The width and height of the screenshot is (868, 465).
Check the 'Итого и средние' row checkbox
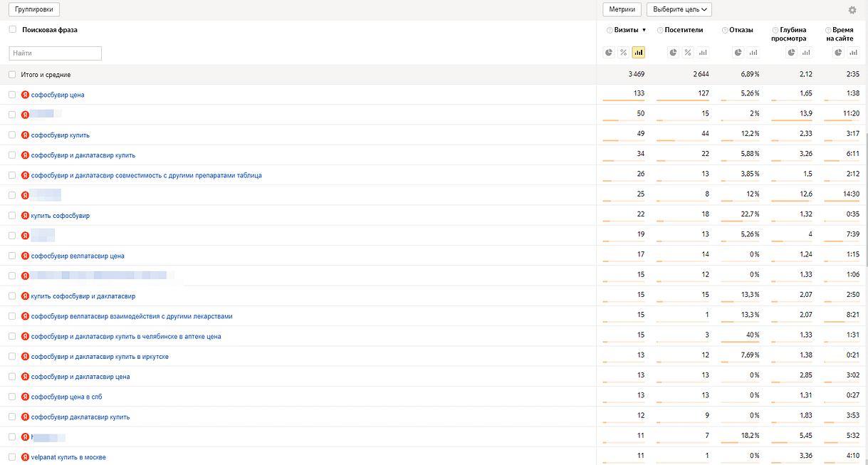click(12, 74)
